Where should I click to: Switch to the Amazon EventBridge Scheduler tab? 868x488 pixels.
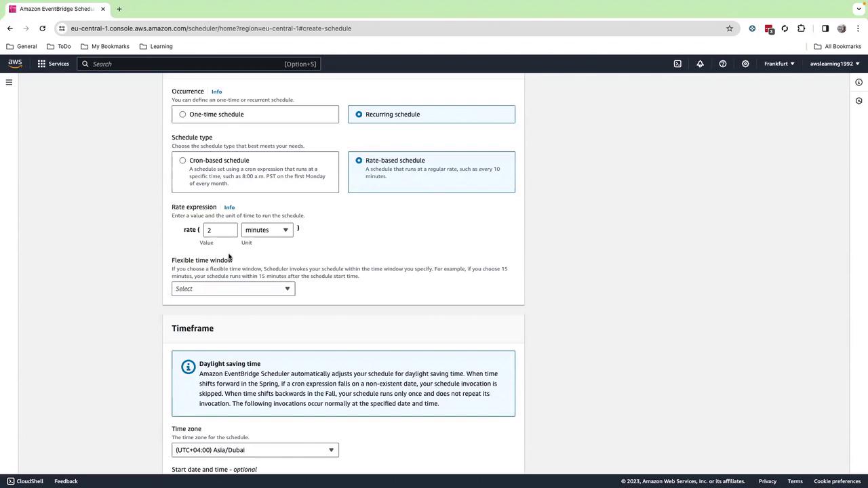(x=57, y=9)
